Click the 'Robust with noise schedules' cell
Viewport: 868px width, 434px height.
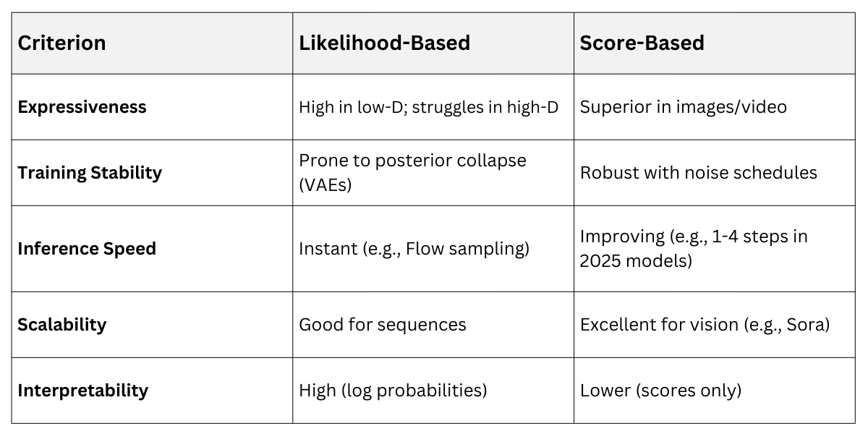click(x=698, y=173)
